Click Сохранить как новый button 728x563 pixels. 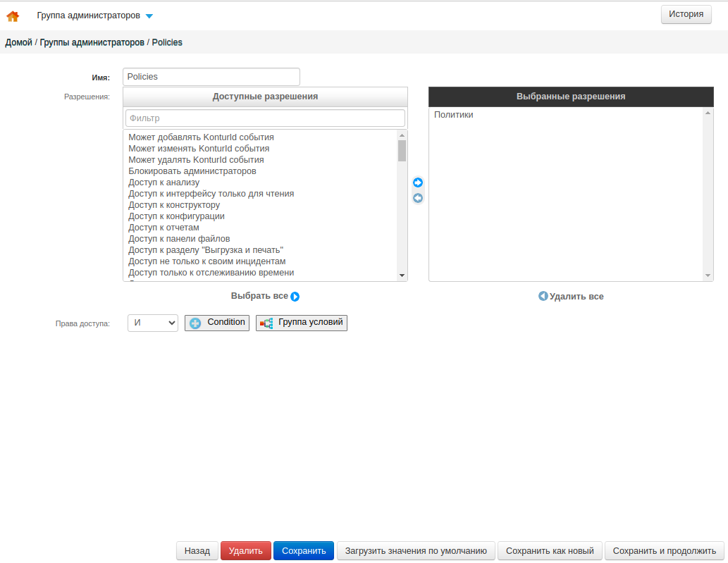tap(550, 551)
